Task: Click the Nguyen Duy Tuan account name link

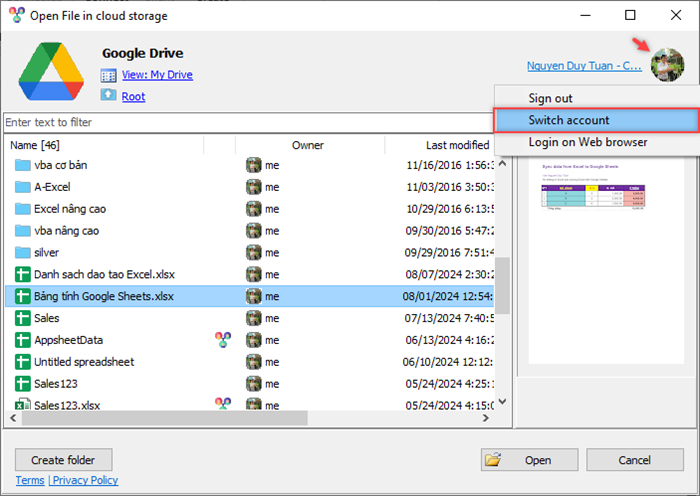Action: [x=584, y=66]
